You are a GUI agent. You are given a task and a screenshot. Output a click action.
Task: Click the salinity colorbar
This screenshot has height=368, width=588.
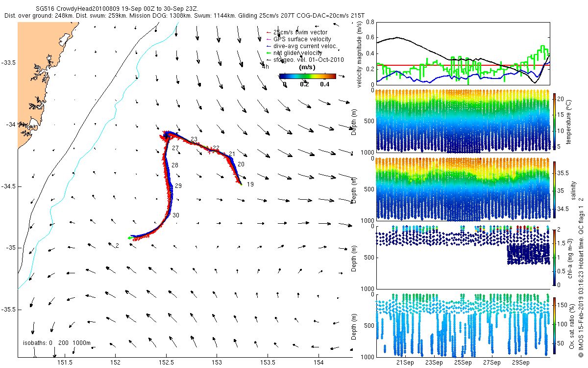click(555, 191)
